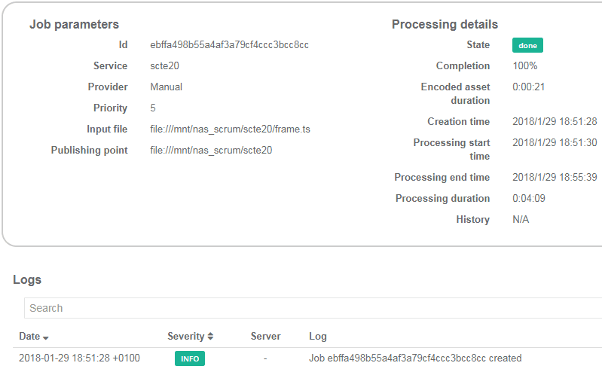The height and width of the screenshot is (369, 602).
Task: Click the Logs search field
Action: pyautogui.click(x=313, y=308)
